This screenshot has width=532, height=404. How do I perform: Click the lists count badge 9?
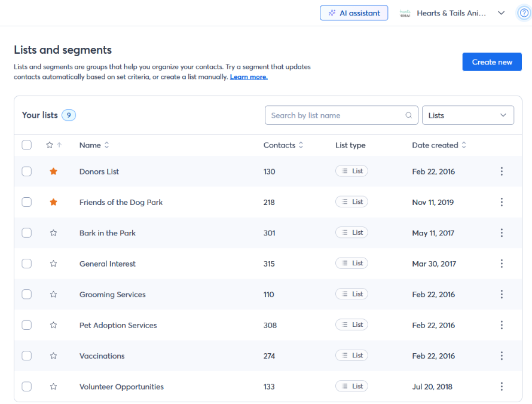coord(69,115)
